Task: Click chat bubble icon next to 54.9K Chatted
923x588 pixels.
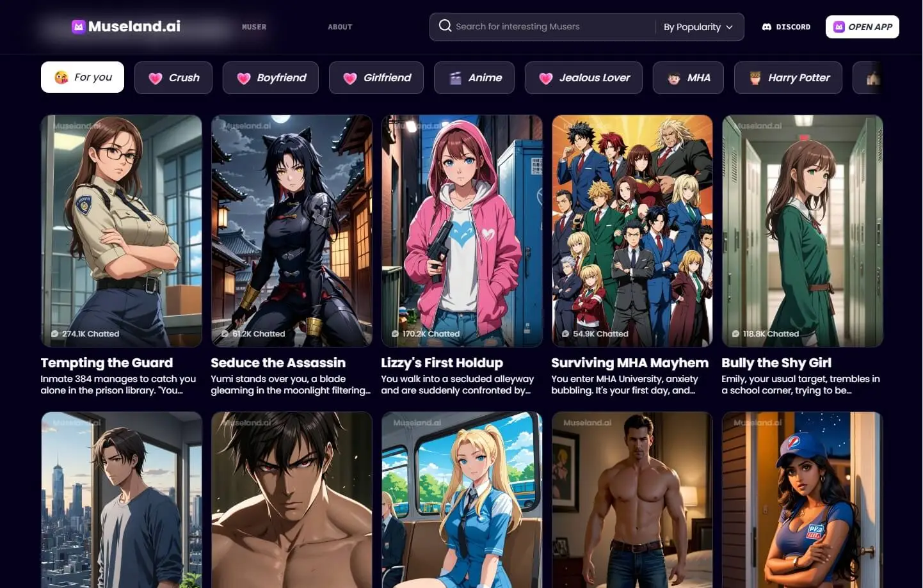Action: (x=566, y=334)
